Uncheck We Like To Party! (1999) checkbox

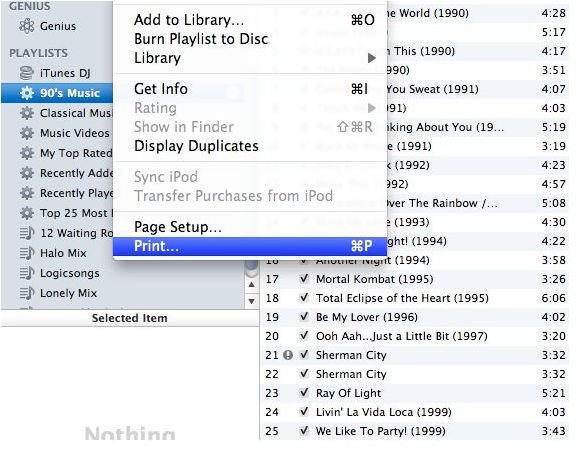click(304, 430)
